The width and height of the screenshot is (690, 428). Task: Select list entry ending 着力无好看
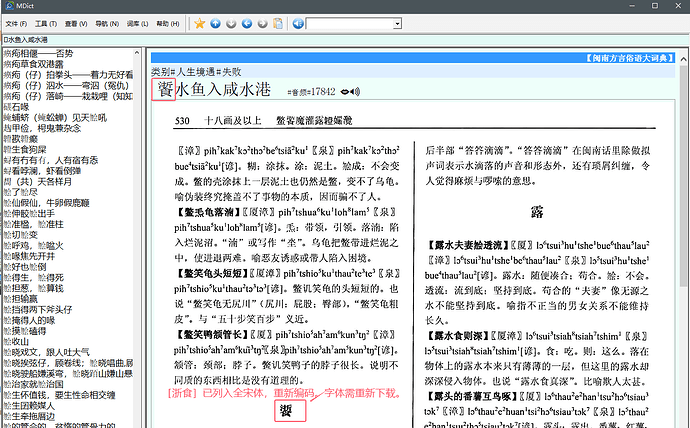(68, 75)
